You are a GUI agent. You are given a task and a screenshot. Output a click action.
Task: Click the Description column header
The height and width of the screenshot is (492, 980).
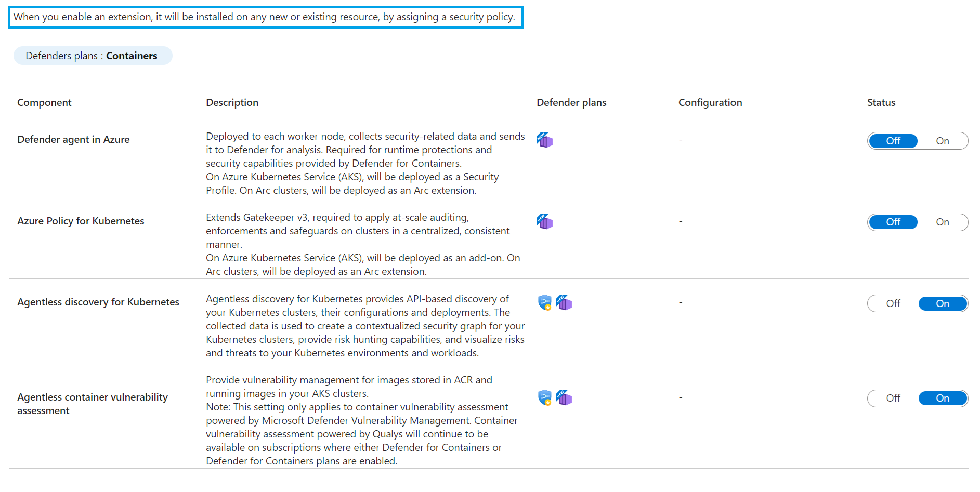click(232, 102)
